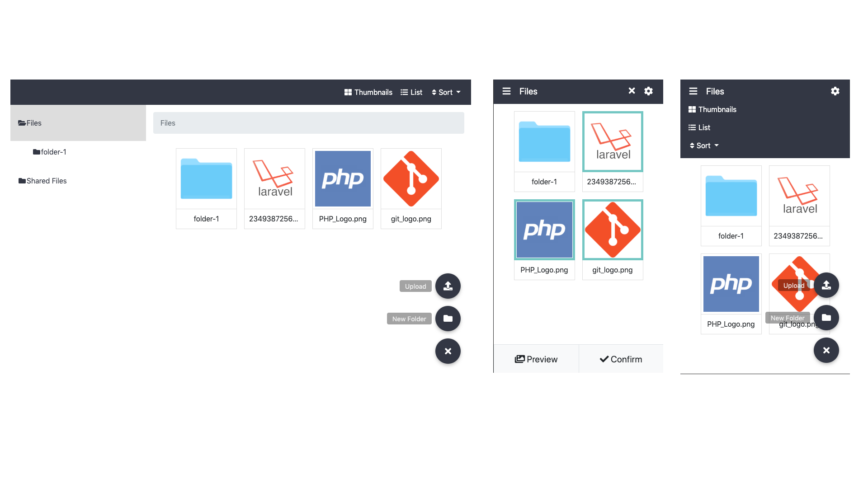Click the Confirm button in middle panel
Image resolution: width=868 pixels, height=488 pixels.
pos(621,359)
